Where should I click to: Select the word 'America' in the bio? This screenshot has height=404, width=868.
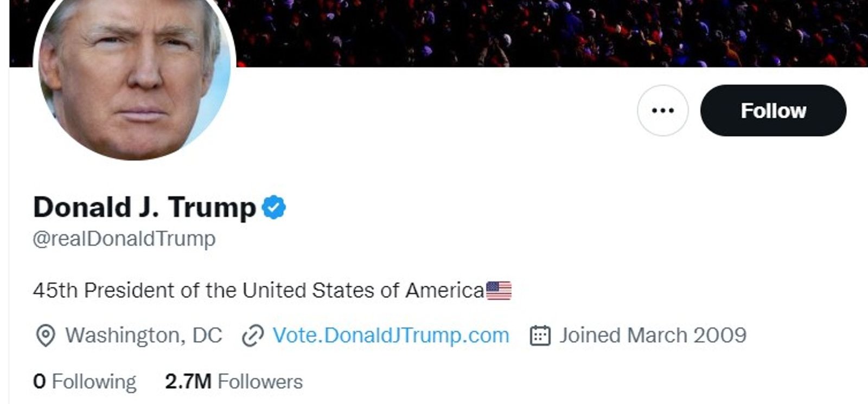445,291
